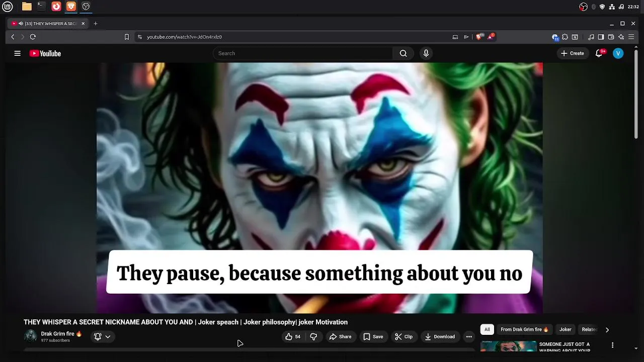Image resolution: width=644 pixels, height=362 pixels.
Task: Launch the terminal from the panel
Action: click(41, 7)
